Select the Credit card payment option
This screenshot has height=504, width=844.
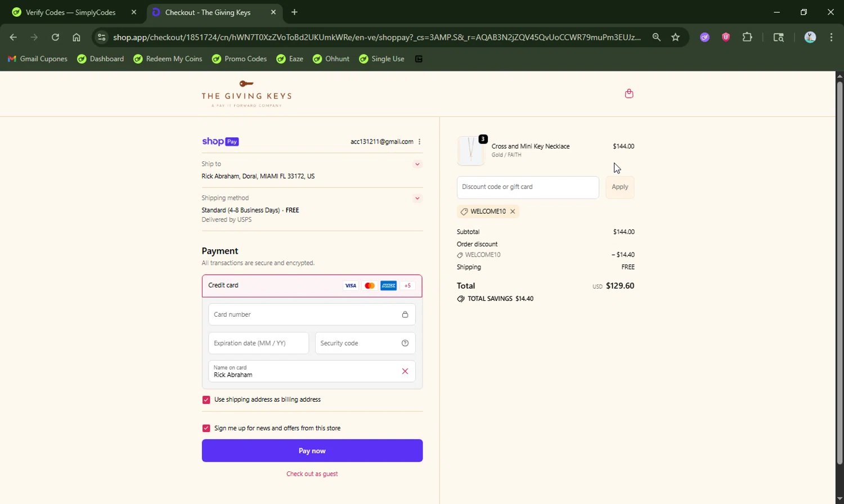pyautogui.click(x=312, y=286)
